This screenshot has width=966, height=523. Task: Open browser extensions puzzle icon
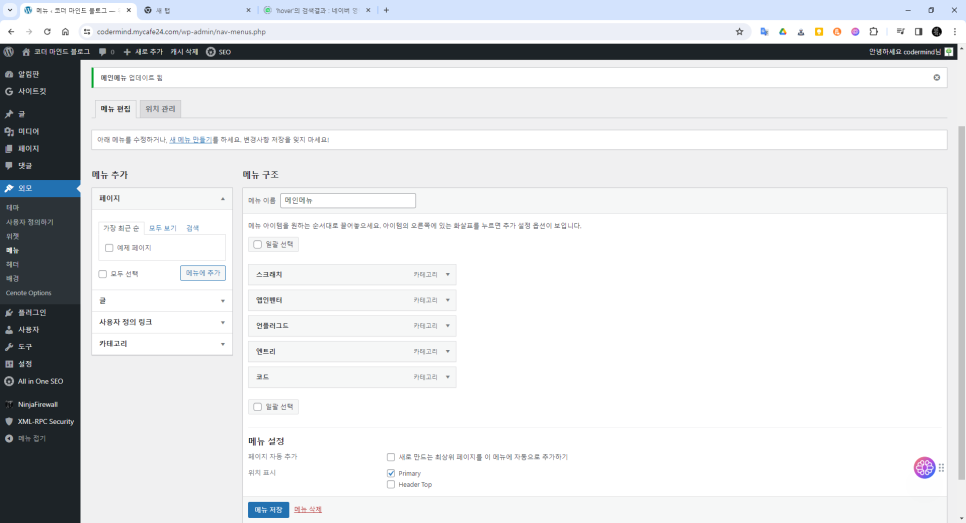(x=874, y=31)
